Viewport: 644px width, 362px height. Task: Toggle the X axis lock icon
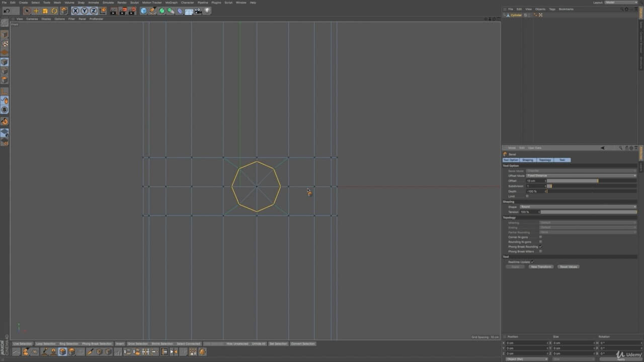[x=75, y=11]
